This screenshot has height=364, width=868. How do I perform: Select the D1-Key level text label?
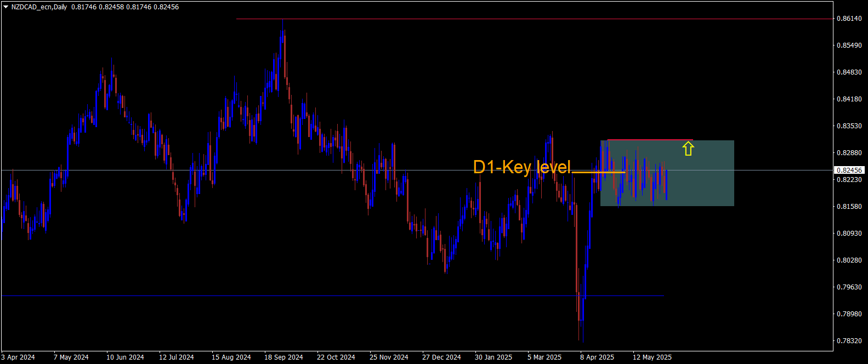coord(522,167)
